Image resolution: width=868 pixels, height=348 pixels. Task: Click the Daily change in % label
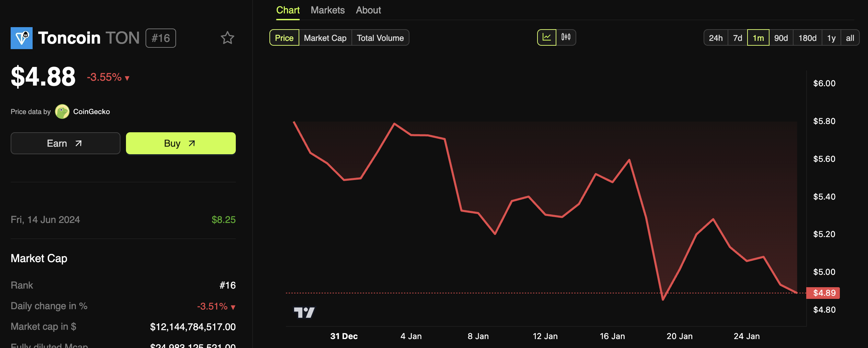(x=49, y=306)
